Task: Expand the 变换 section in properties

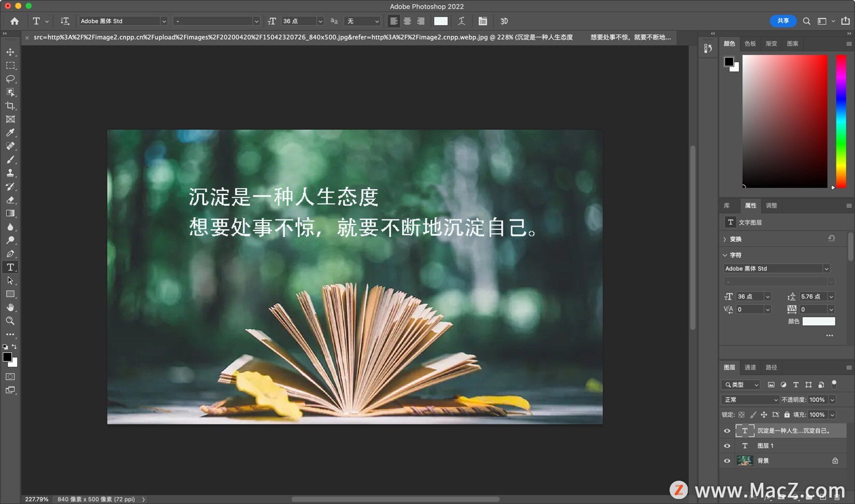Action: tap(725, 239)
